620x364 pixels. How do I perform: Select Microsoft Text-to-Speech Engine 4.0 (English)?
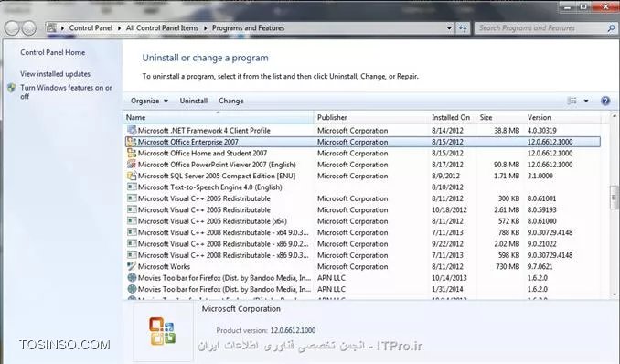pyautogui.click(x=210, y=187)
